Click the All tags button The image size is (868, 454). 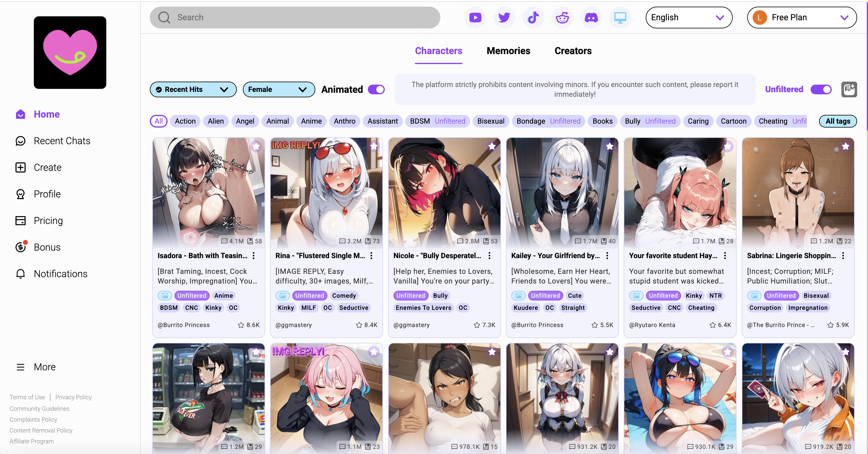tap(839, 121)
